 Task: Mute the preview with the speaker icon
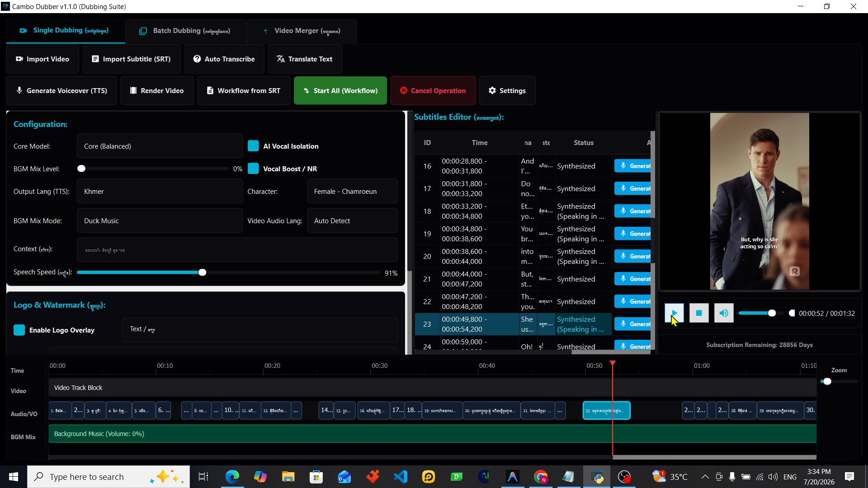pyautogui.click(x=724, y=313)
